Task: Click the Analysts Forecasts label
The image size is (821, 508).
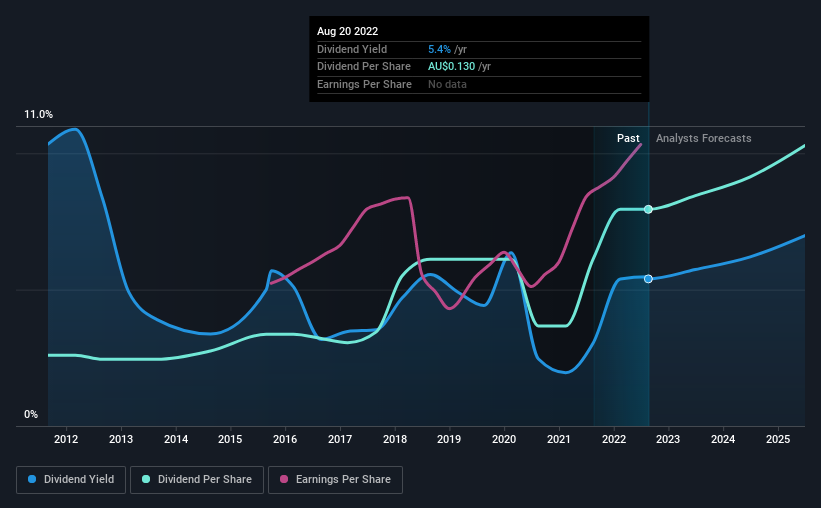Action: coord(703,138)
